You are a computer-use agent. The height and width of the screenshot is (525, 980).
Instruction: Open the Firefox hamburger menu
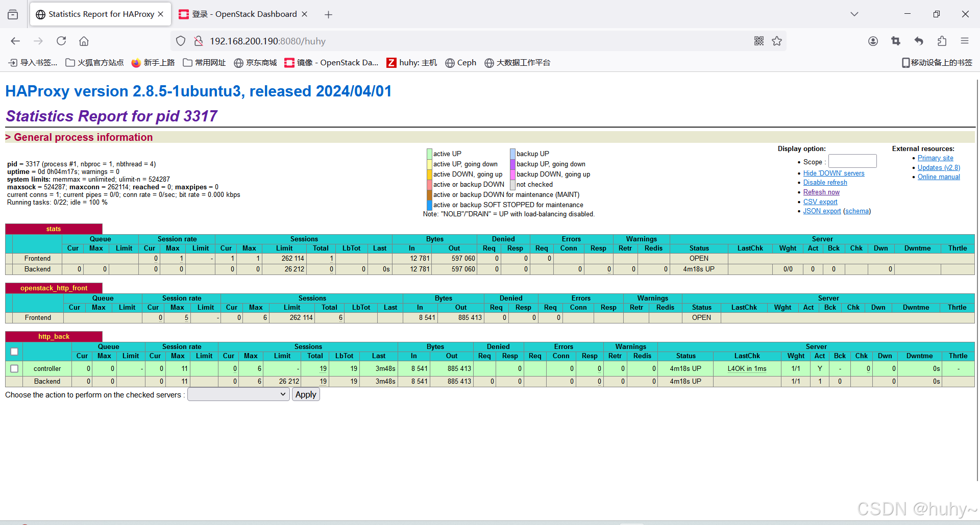965,41
